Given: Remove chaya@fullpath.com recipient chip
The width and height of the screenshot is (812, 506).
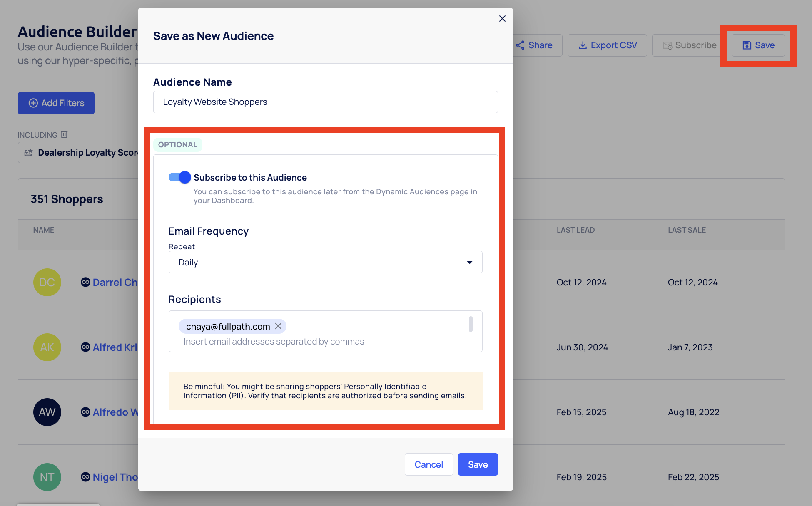Looking at the screenshot, I should click(278, 326).
